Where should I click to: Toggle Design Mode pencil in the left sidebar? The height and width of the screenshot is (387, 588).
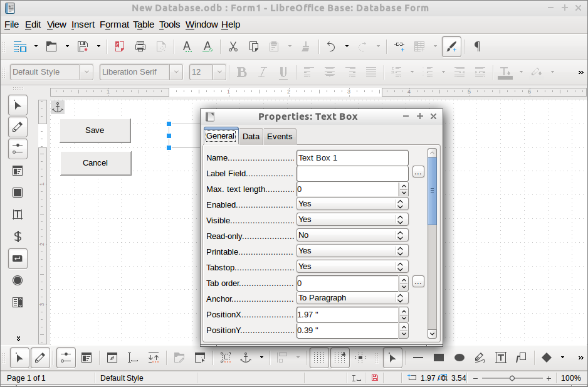[18, 127]
